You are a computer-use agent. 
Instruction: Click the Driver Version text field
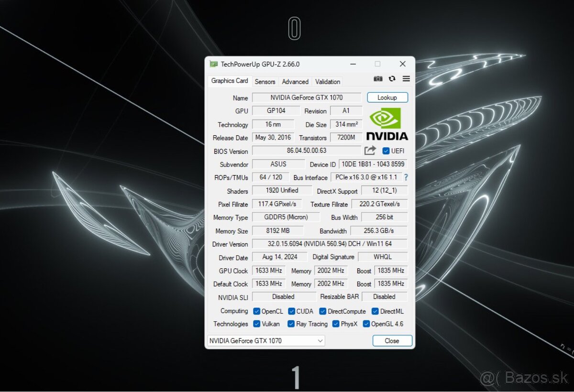330,244
